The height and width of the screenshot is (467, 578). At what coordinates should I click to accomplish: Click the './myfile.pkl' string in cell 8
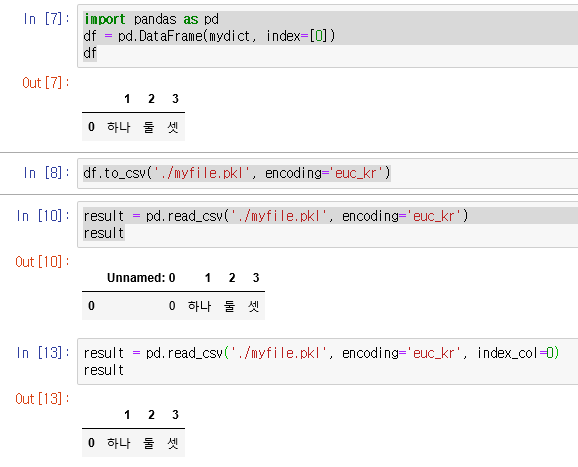click(201, 173)
